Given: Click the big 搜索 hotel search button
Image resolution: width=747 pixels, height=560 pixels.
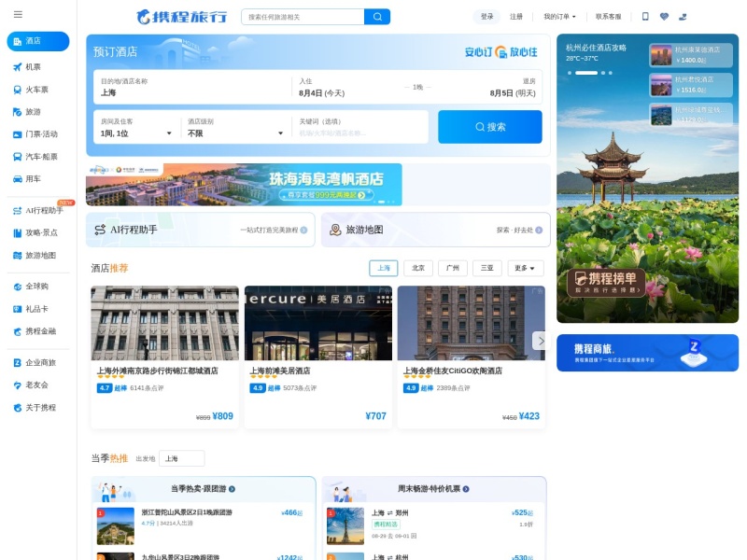Looking at the screenshot, I should (489, 127).
